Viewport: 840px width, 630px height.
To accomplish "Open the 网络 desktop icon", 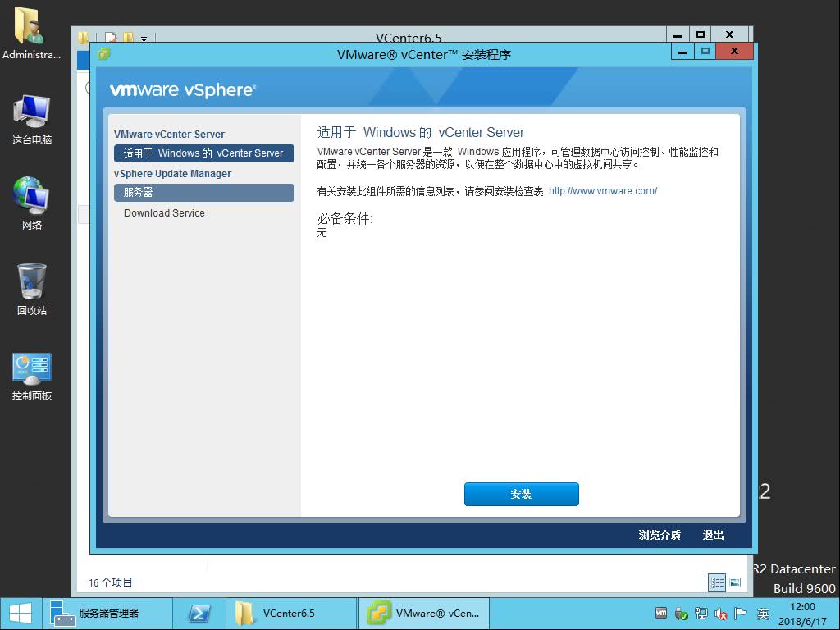I will point(31,203).
